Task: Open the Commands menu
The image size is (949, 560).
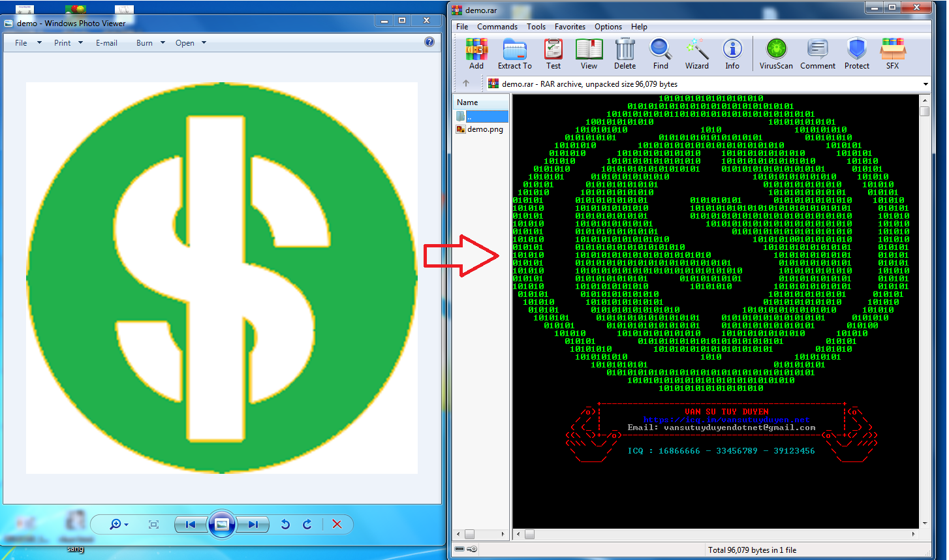Action: pyautogui.click(x=497, y=27)
